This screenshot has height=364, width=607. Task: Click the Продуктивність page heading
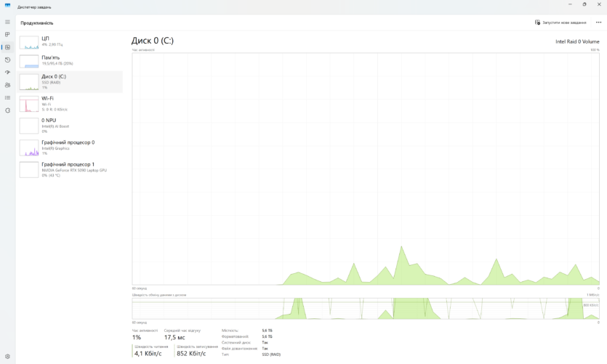(x=37, y=23)
